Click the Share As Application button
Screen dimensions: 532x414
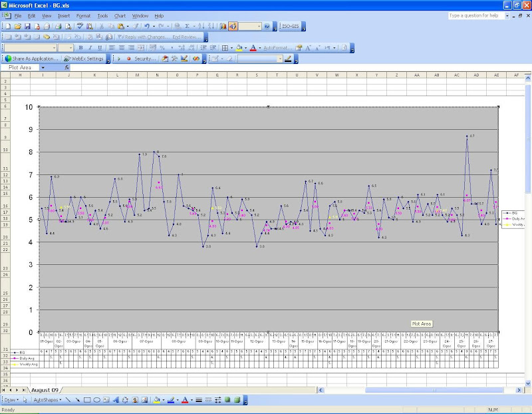pyautogui.click(x=33, y=59)
